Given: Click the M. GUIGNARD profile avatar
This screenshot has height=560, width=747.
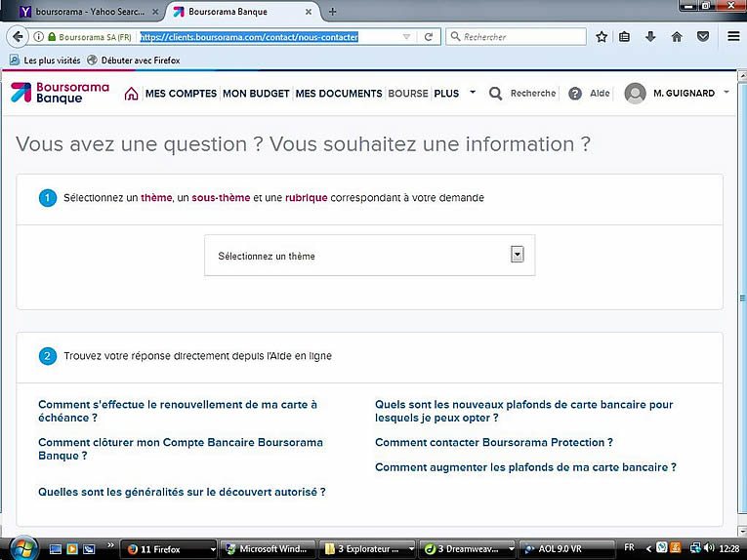Looking at the screenshot, I should click(636, 94).
